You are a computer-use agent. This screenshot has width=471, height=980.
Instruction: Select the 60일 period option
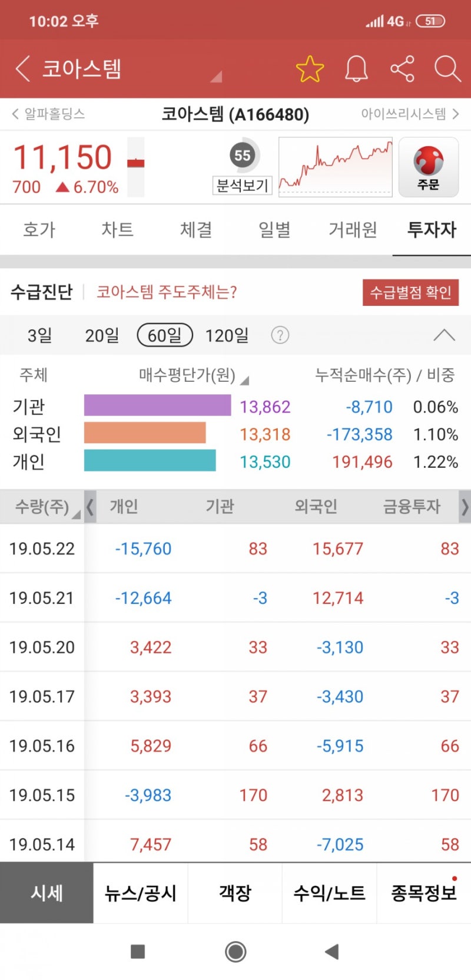[165, 335]
